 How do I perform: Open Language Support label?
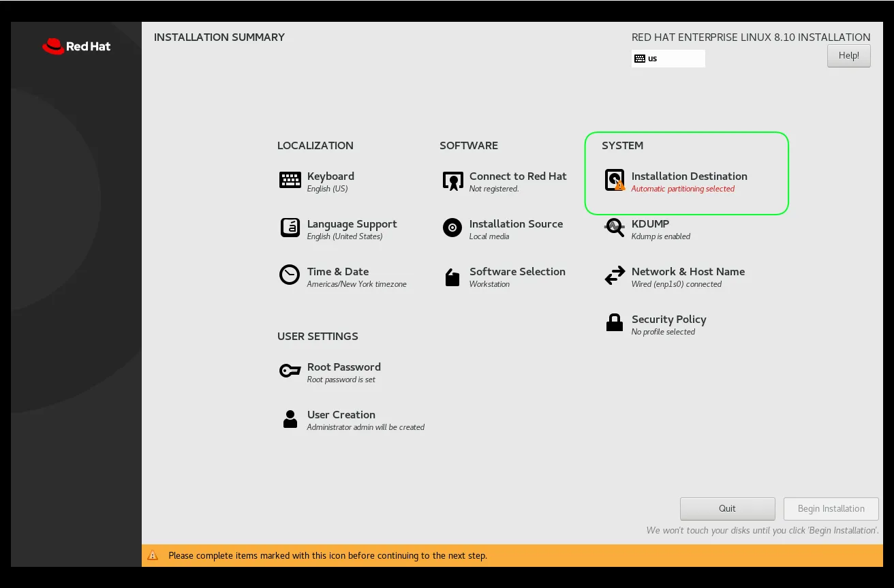tap(352, 223)
